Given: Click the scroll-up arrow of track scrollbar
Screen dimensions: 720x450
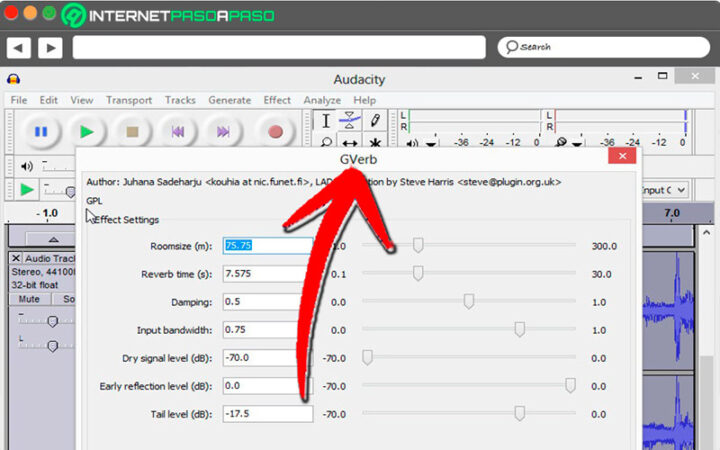Looking at the screenshot, I should (706, 232).
